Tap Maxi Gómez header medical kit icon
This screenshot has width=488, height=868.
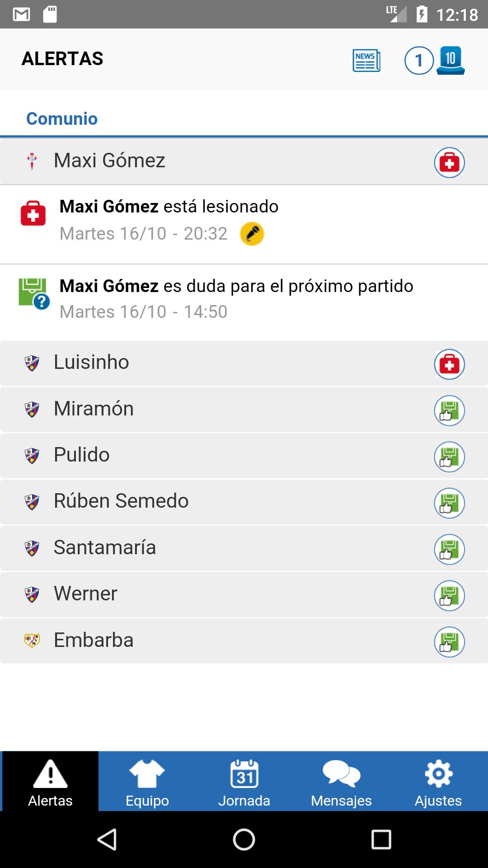449,162
